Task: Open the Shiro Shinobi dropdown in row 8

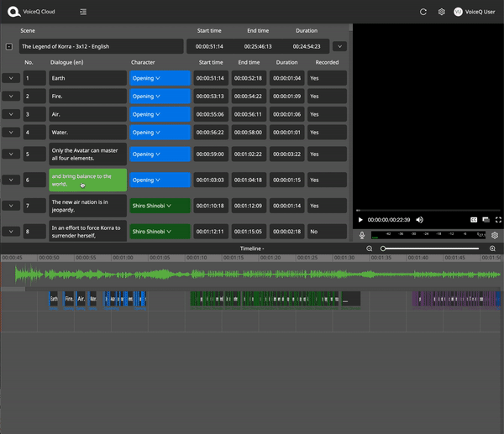Action: point(160,232)
